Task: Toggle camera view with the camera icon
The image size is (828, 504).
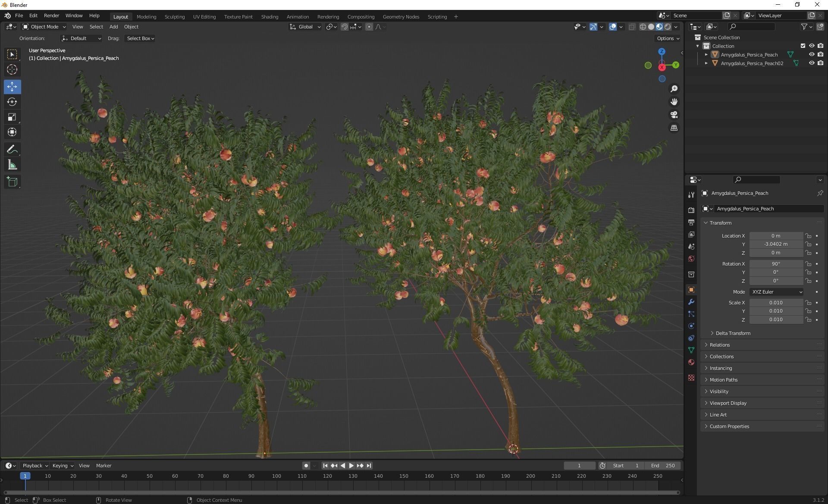Action: coord(674,115)
